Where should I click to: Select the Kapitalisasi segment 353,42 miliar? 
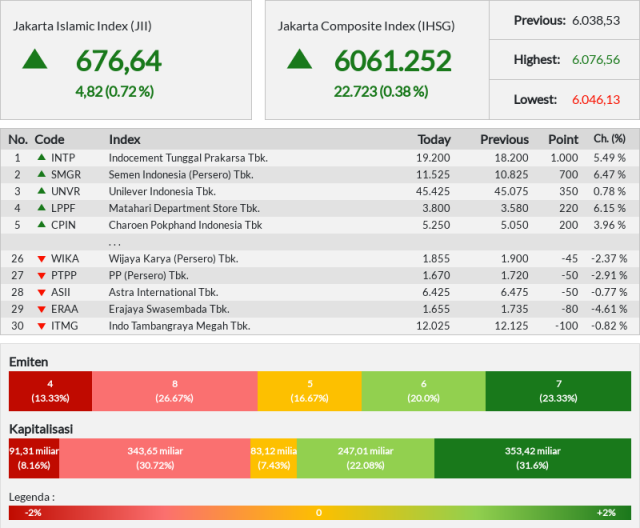[533, 458]
